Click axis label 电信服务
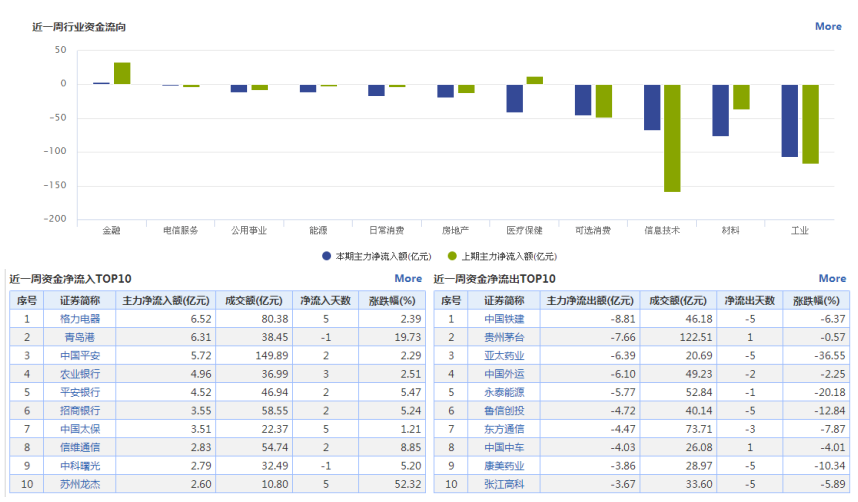 click(x=181, y=230)
